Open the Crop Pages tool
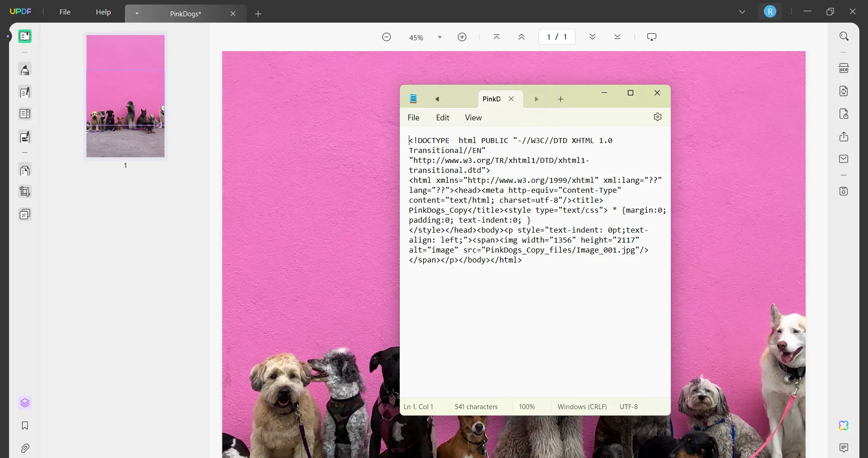868x458 pixels. [25, 191]
